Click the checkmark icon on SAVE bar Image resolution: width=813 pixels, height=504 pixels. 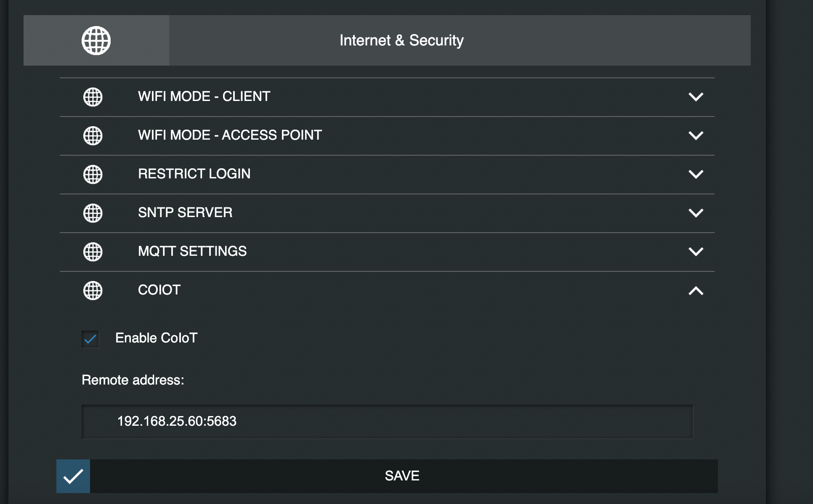point(73,476)
